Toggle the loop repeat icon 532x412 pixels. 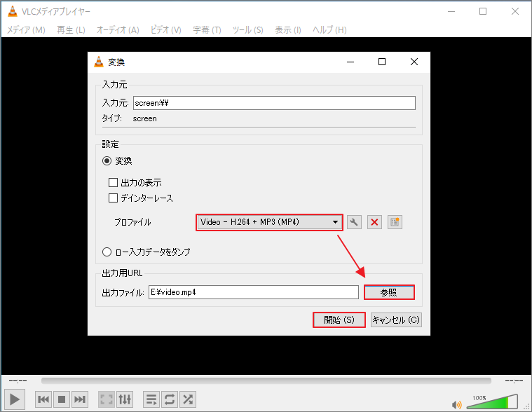coord(170,399)
